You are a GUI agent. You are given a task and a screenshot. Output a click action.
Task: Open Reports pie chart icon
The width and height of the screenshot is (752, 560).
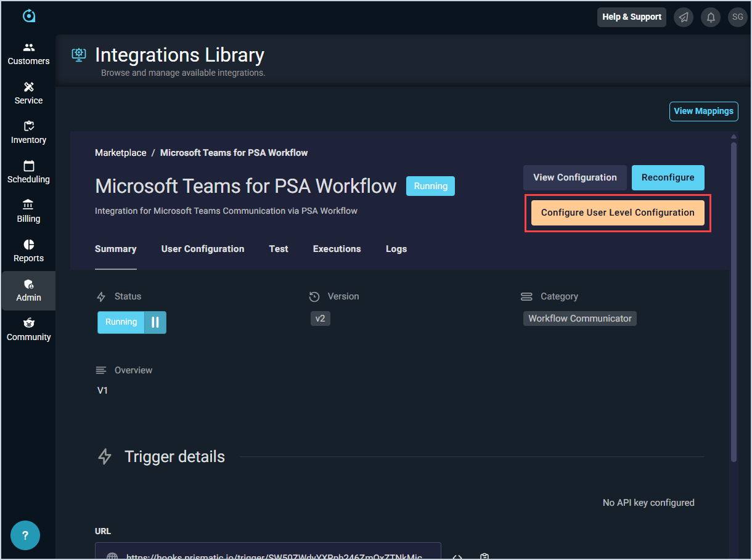click(28, 245)
